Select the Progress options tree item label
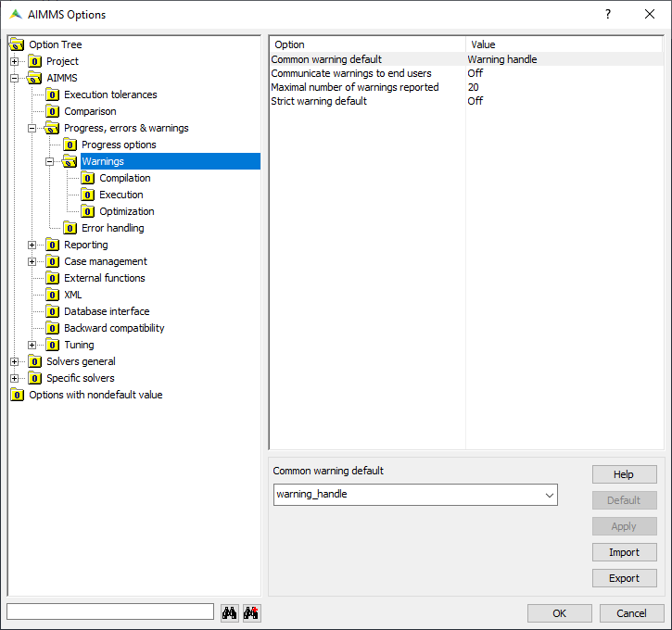The image size is (672, 630). click(119, 145)
